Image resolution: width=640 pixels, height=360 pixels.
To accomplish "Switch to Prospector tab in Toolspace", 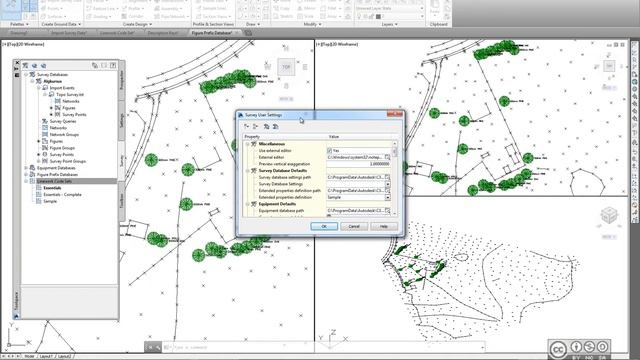I will point(121,81).
